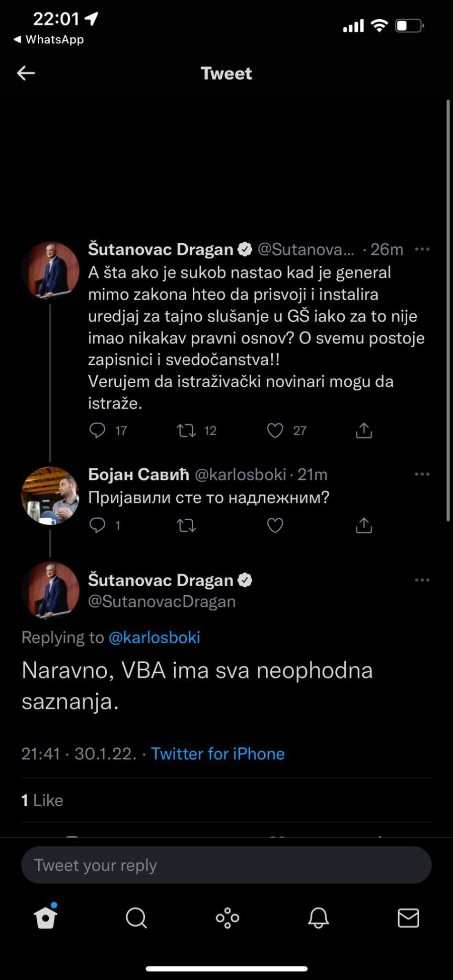Open the Spaces icon in navigation bar
Viewport: 453px width, 980px height.
pyautogui.click(x=226, y=918)
